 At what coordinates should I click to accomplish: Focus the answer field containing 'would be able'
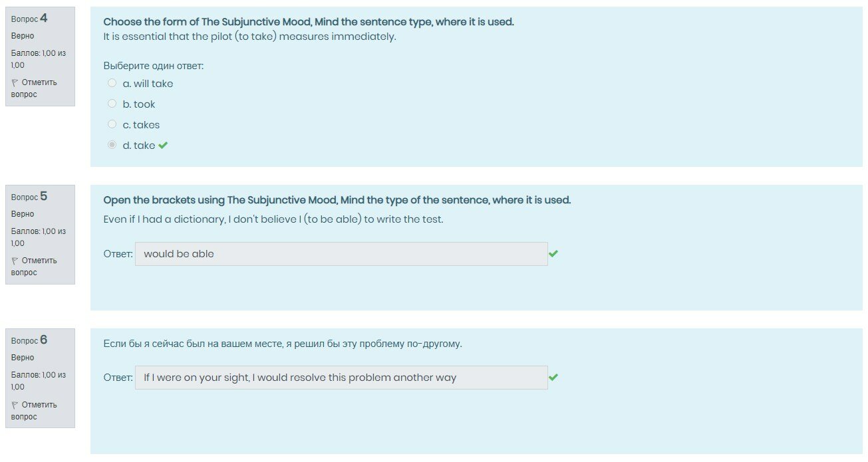(x=341, y=254)
